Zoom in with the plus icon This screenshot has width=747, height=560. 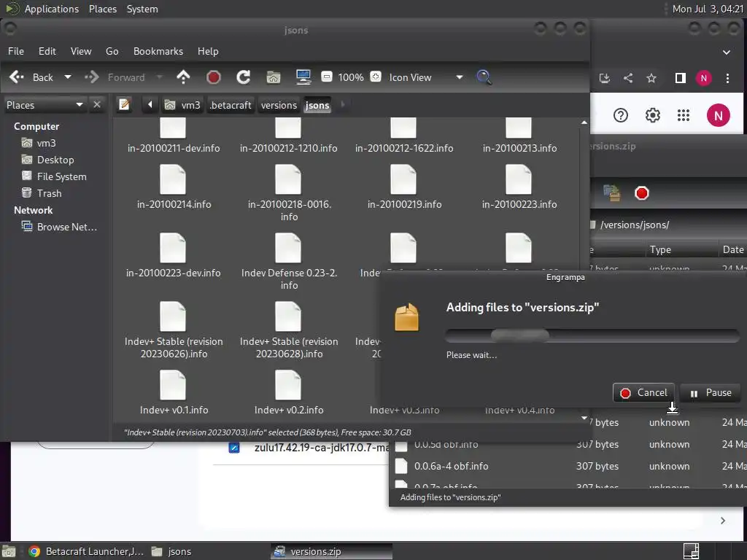click(x=376, y=77)
